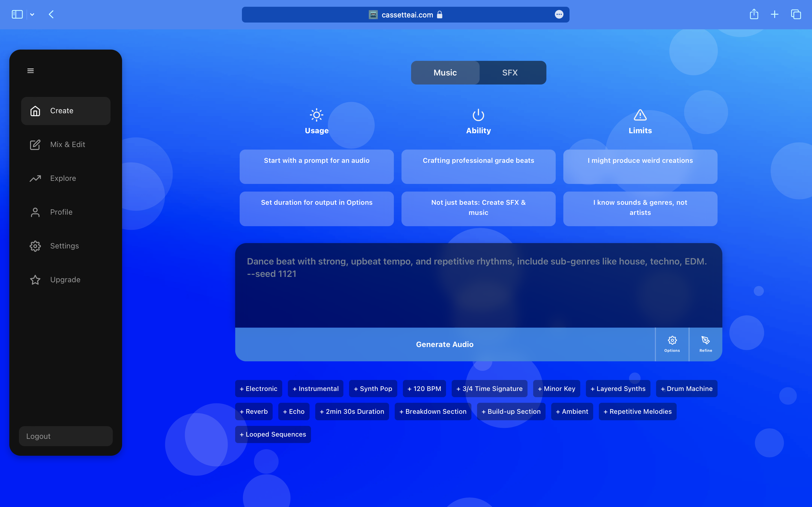This screenshot has width=812, height=507.
Task: Open a new Safari tab
Action: tap(775, 14)
